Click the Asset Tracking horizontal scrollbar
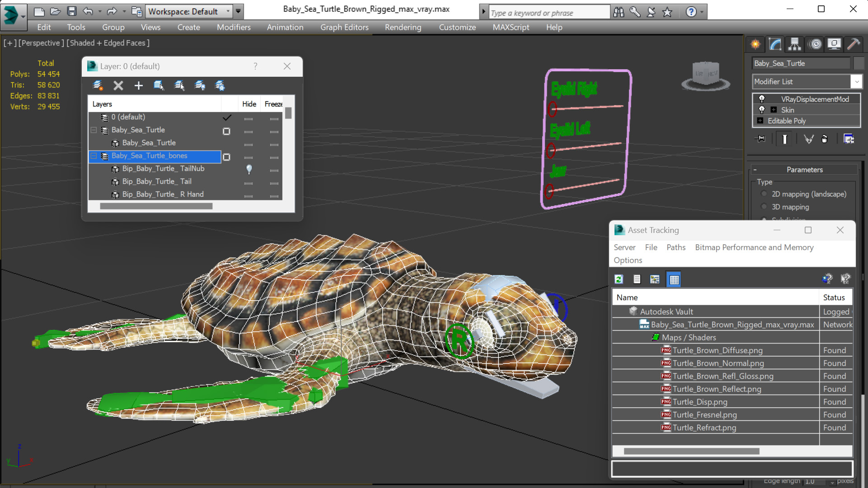Image resolution: width=868 pixels, height=488 pixels. tap(691, 451)
